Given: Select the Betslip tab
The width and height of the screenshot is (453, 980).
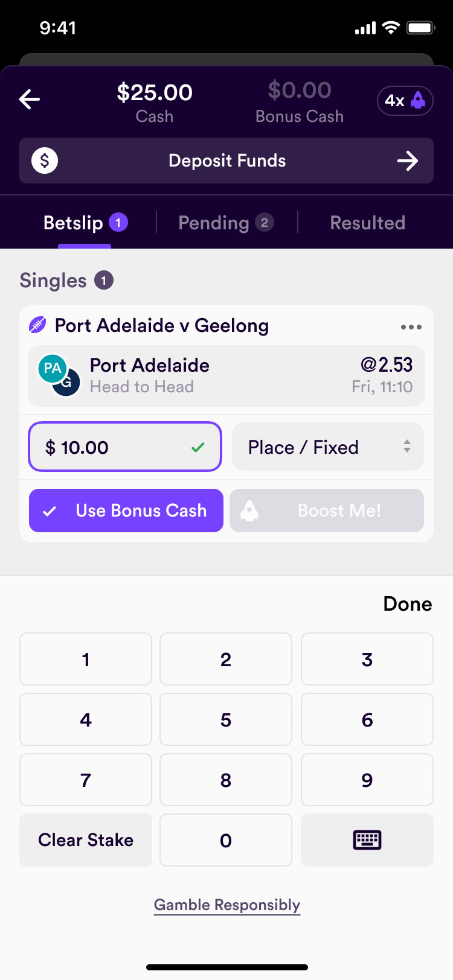Looking at the screenshot, I should 85,223.
